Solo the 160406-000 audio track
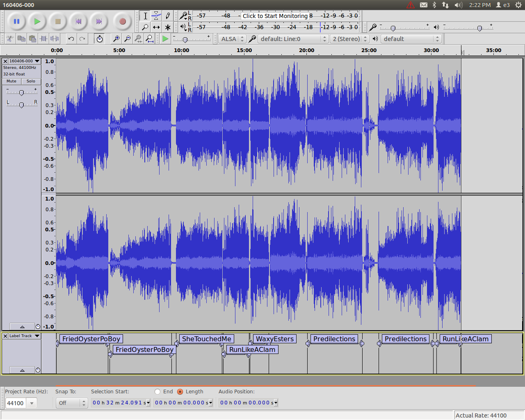Image resolution: width=525 pixels, height=420 pixels. tap(31, 81)
